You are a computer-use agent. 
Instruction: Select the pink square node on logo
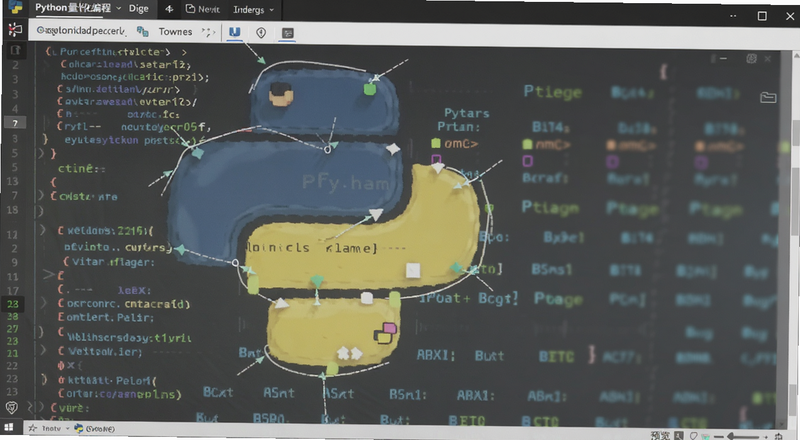(389, 328)
